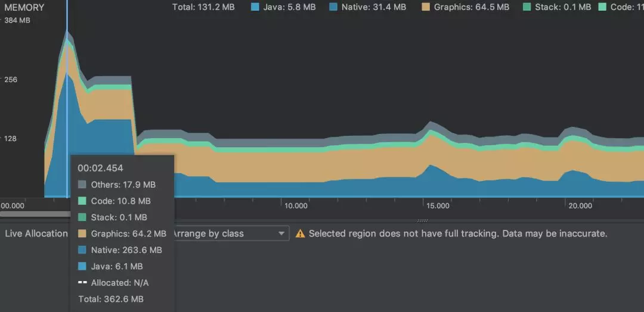Click the Stack legend color square
This screenshot has height=312, width=644.
[527, 7]
